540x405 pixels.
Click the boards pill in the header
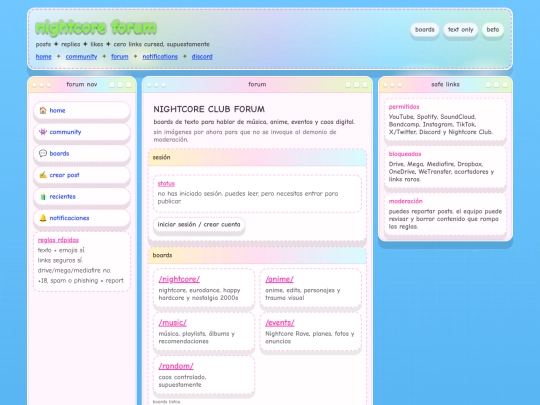pyautogui.click(x=425, y=30)
